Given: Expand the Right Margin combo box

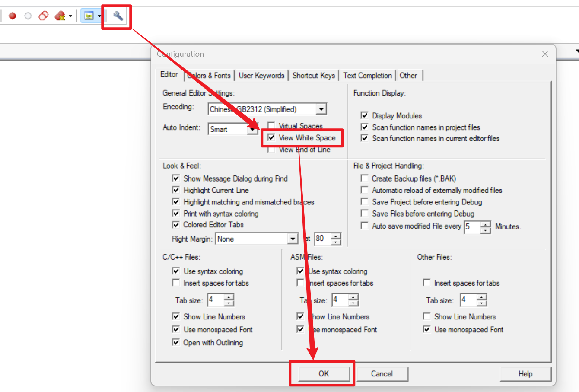Looking at the screenshot, I should coord(293,239).
